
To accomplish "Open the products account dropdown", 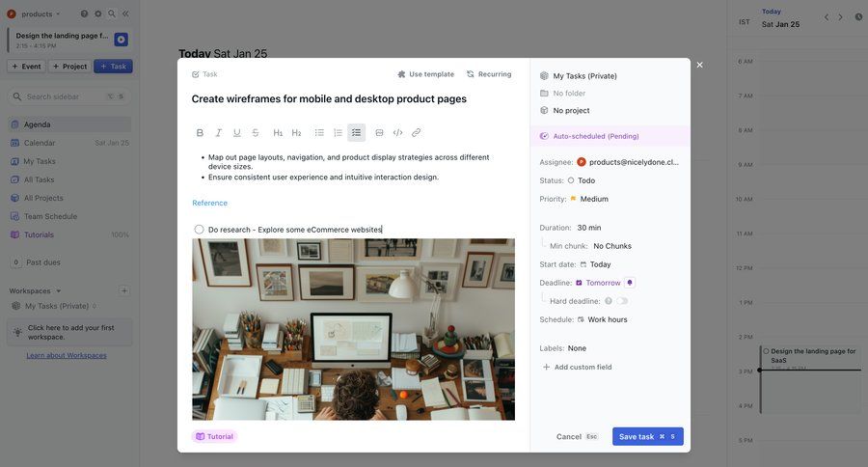I will point(33,14).
